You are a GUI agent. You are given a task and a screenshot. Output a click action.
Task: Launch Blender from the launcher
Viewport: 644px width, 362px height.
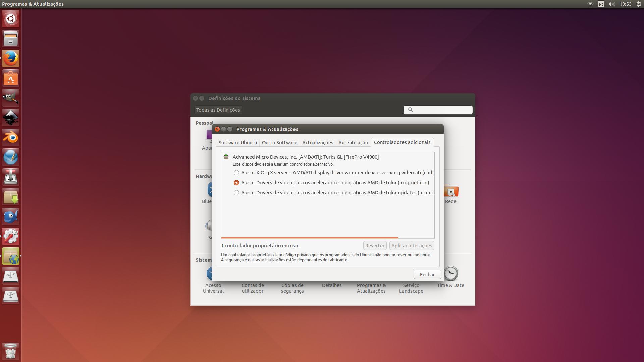(11, 137)
